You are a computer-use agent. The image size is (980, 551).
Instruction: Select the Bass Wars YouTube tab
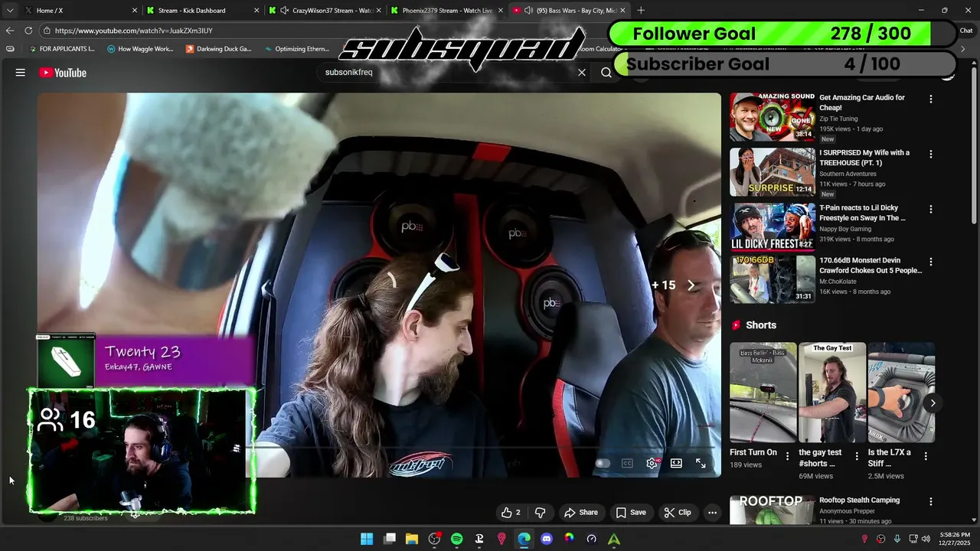(x=570, y=11)
